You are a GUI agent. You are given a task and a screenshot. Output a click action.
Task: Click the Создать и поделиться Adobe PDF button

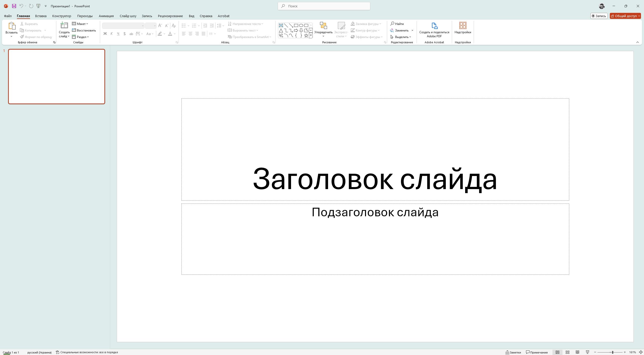434,30
